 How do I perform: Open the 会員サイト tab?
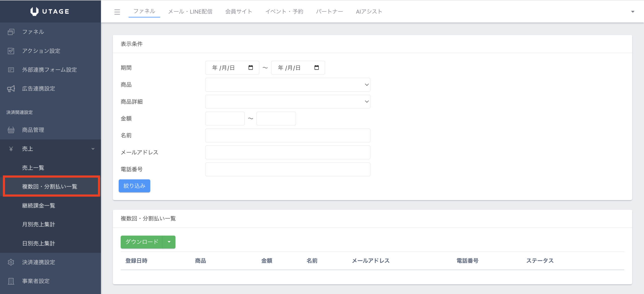(238, 12)
